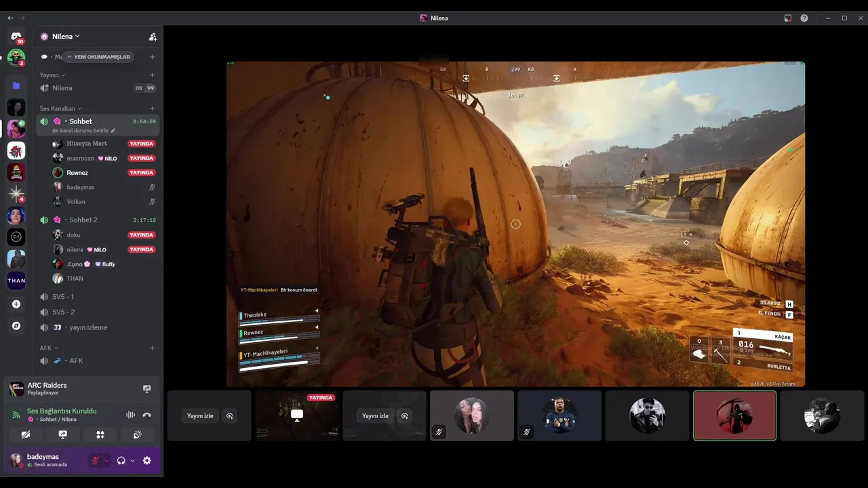Join the 5V5 - 1 channel
The image size is (868, 488).
pos(98,297)
